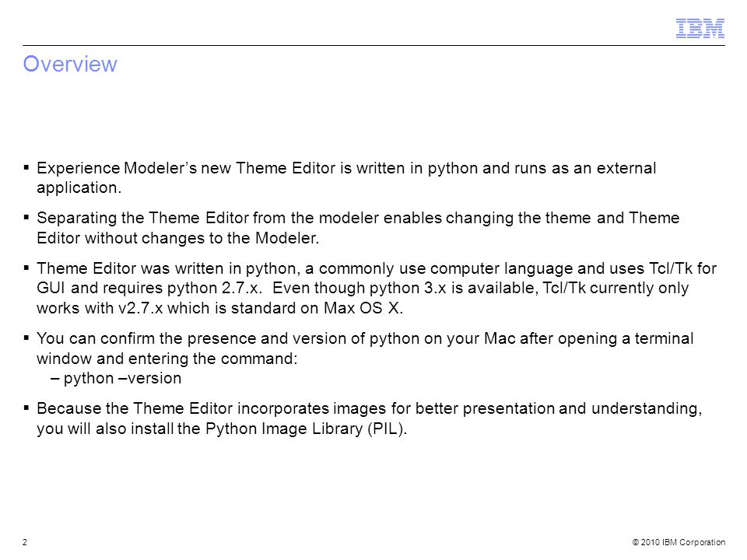The width and height of the screenshot is (747, 560).
Task: Click the Overview slide title
Action: point(70,64)
